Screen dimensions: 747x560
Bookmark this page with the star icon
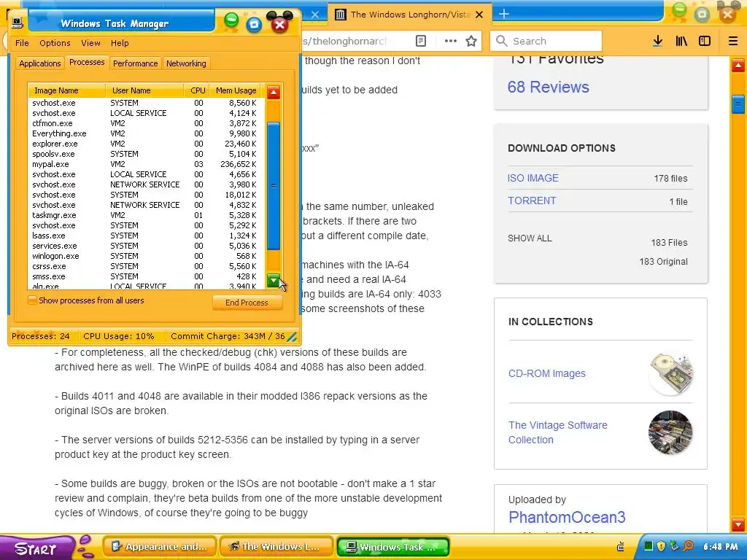pyautogui.click(x=471, y=41)
